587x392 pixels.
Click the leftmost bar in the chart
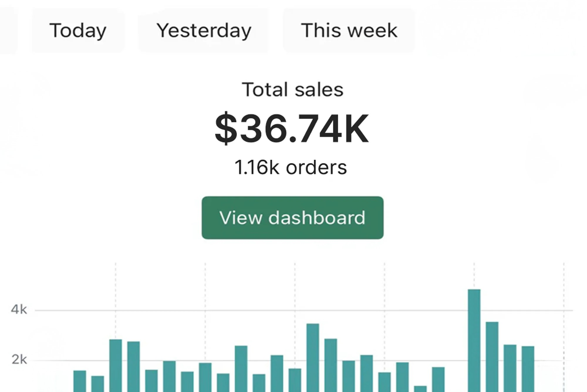click(x=80, y=381)
